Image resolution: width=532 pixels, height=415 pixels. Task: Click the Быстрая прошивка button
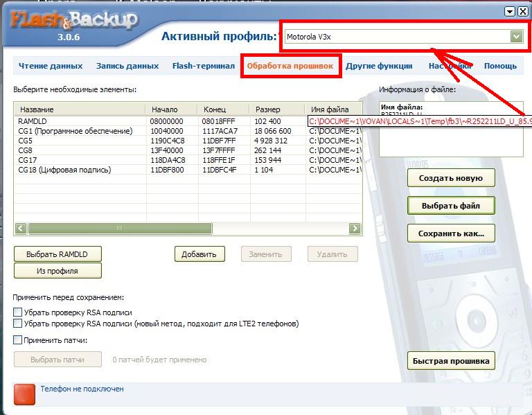click(x=451, y=361)
